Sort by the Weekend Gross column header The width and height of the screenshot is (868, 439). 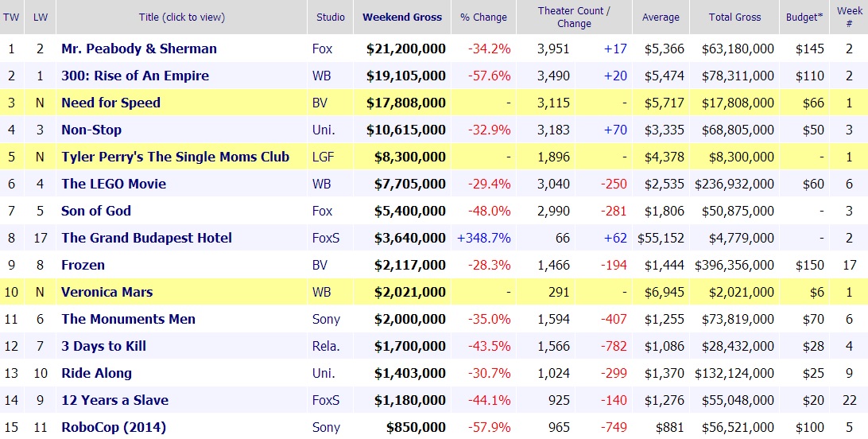point(404,17)
